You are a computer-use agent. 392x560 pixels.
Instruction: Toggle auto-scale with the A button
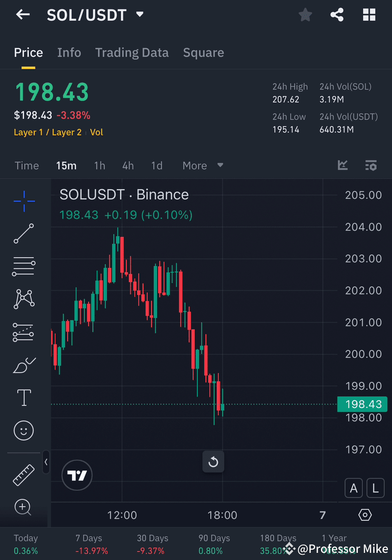[x=354, y=488]
